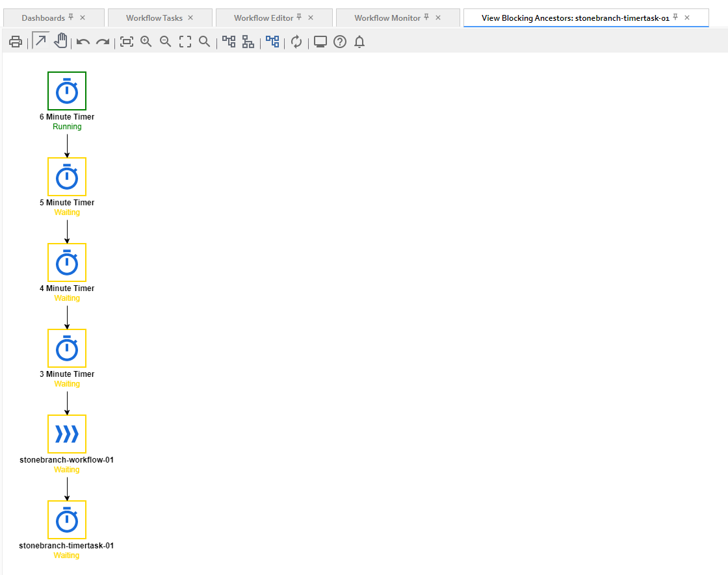
Task: Refresh the blocking ancestors view
Action: coord(296,42)
